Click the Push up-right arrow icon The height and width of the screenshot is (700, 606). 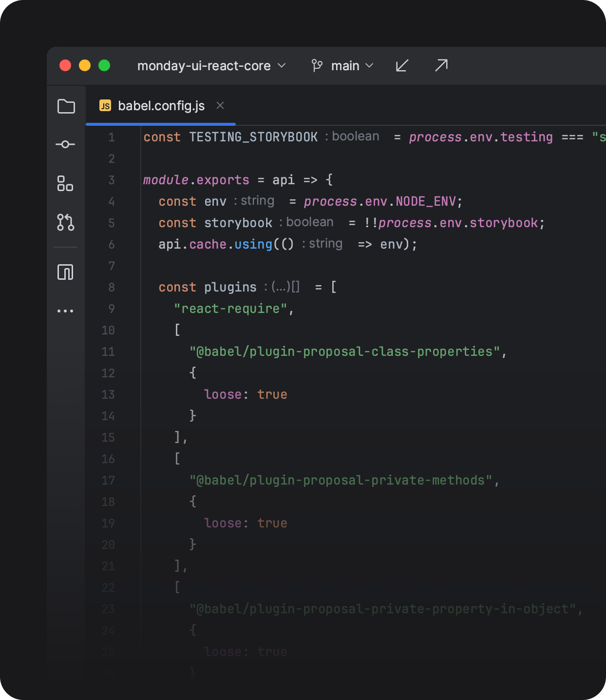pos(441,66)
